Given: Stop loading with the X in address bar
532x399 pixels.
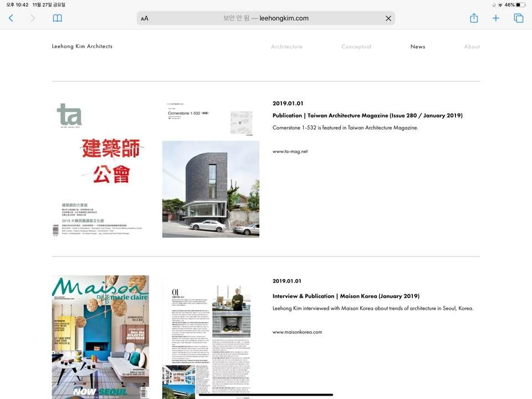Looking at the screenshot, I should click(x=388, y=18).
